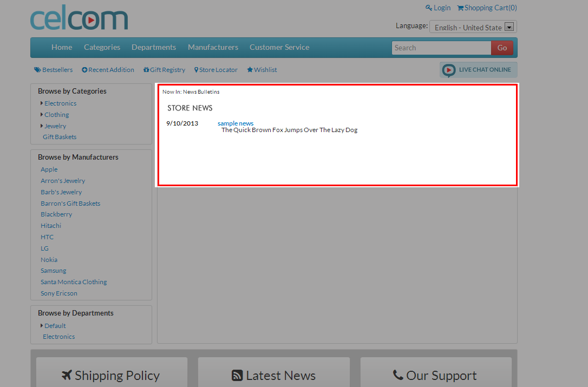Open the Nokia manufacturer link

coord(49,259)
